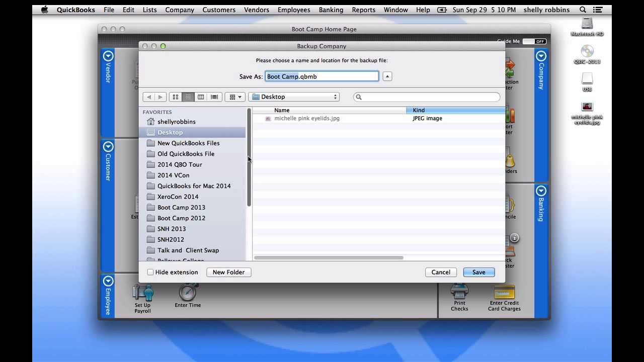Sort files by Kind column header
This screenshot has width=644, height=362.
click(x=455, y=110)
